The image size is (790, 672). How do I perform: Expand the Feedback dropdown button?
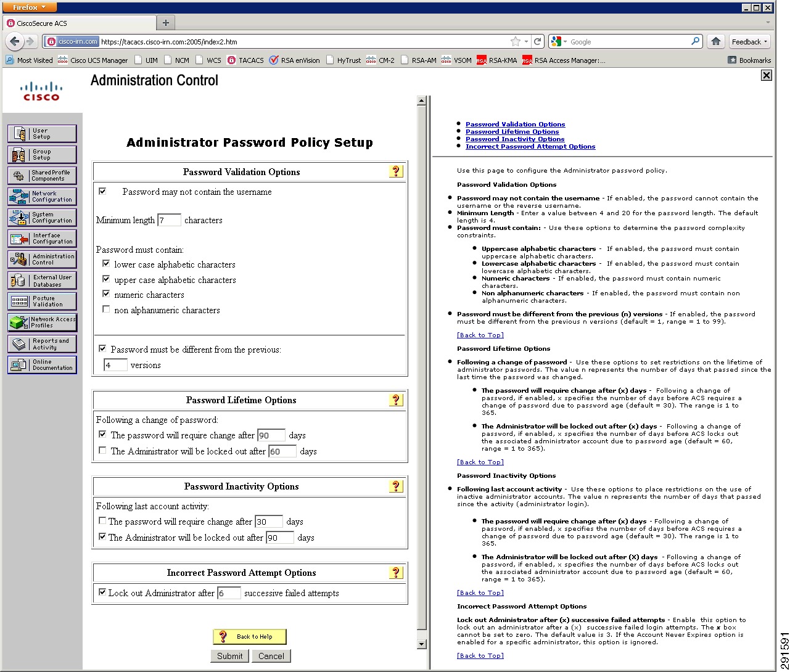click(749, 42)
